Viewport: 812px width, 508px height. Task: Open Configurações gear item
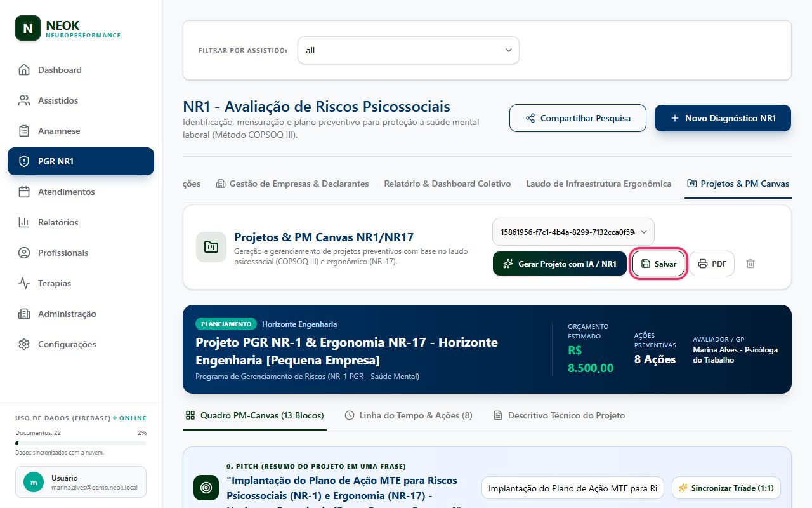pyautogui.click(x=81, y=344)
